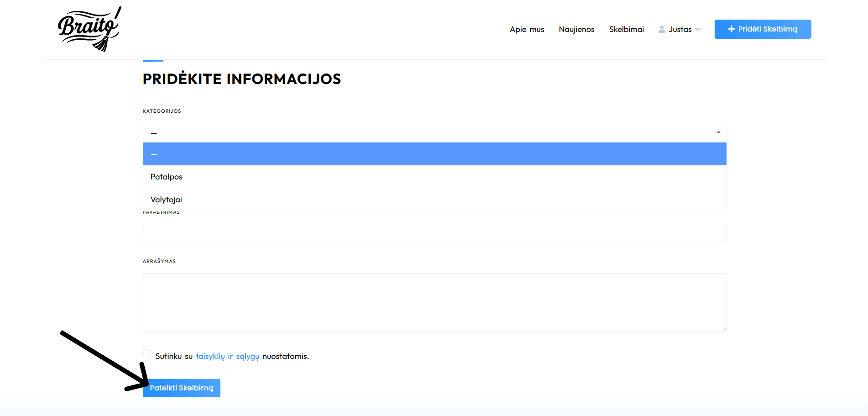Submit with the Pateikti Skelbimą button
The width and height of the screenshot is (868, 416).
(182, 388)
